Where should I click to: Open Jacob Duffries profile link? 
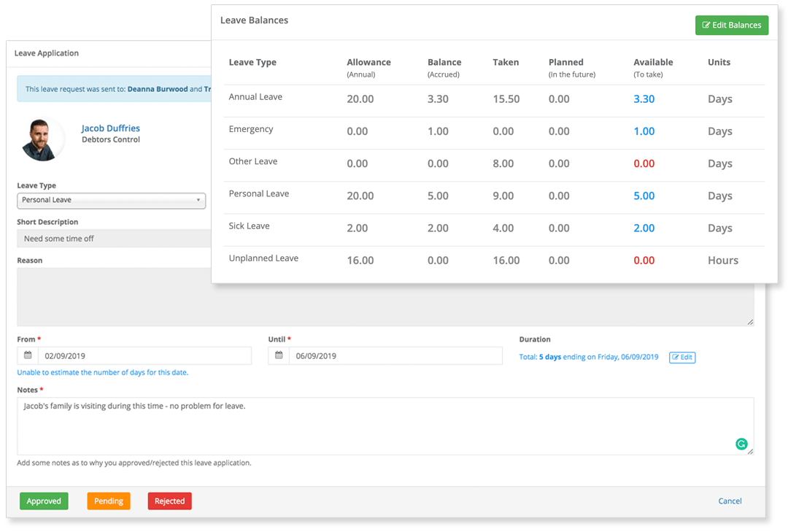click(x=110, y=128)
